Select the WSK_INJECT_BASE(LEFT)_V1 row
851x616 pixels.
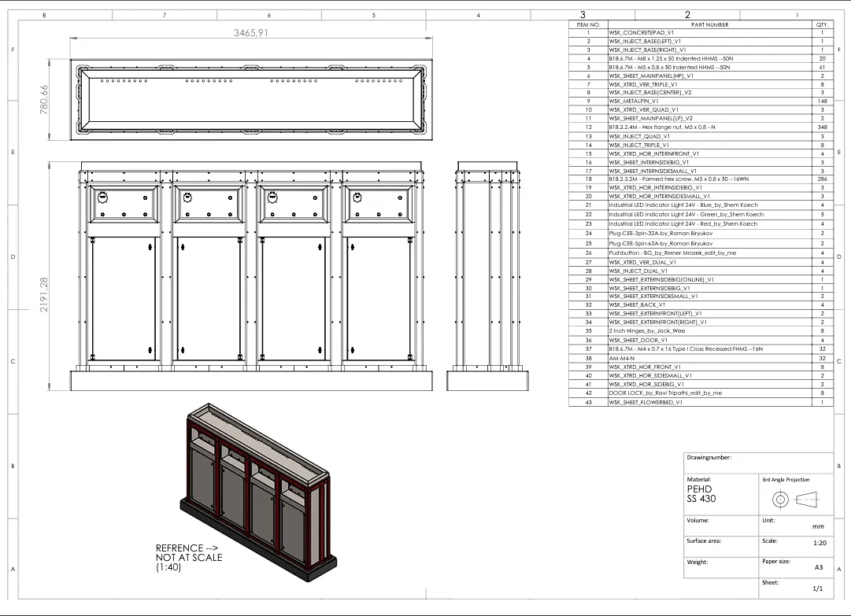(701, 41)
